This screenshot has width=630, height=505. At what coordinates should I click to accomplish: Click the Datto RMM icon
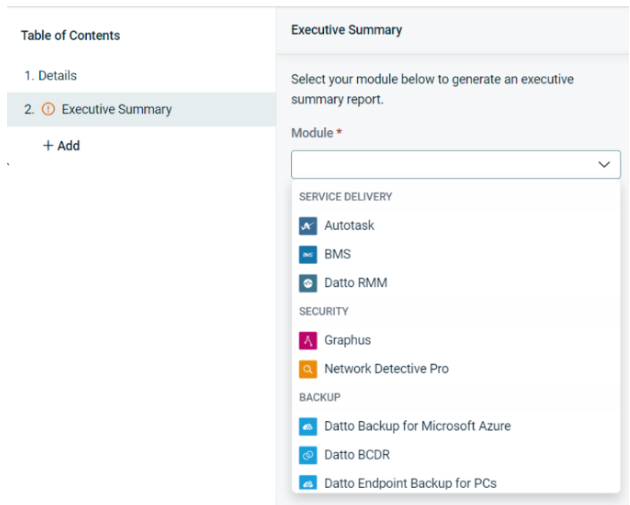tap(308, 283)
